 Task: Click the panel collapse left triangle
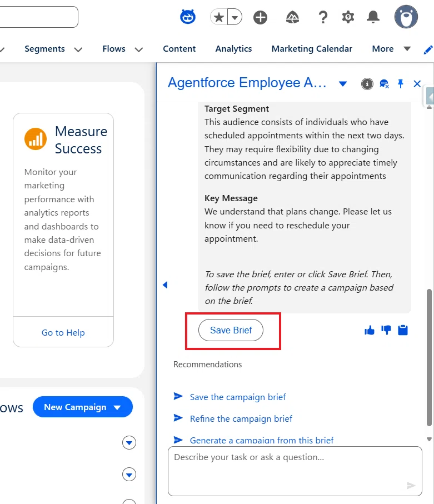tap(165, 285)
